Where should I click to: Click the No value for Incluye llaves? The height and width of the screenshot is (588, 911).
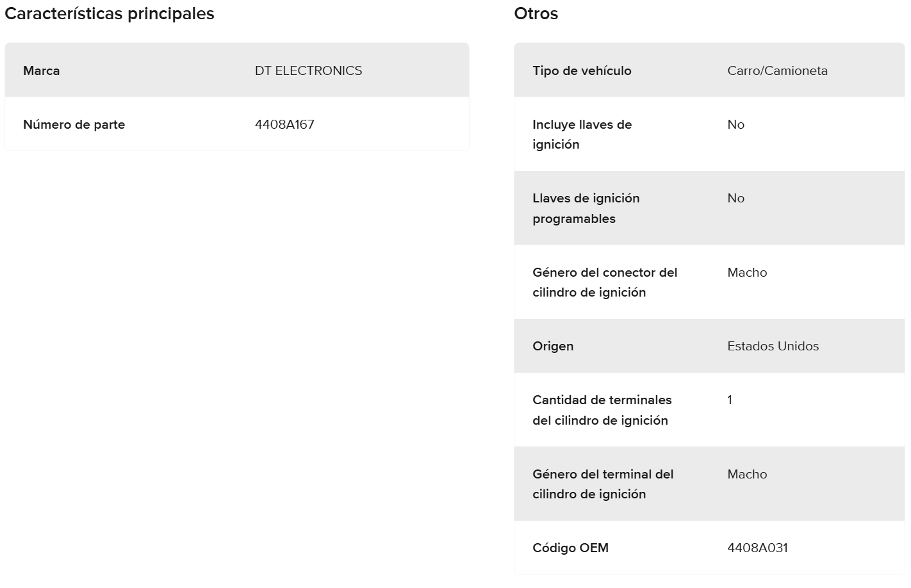[x=735, y=124]
